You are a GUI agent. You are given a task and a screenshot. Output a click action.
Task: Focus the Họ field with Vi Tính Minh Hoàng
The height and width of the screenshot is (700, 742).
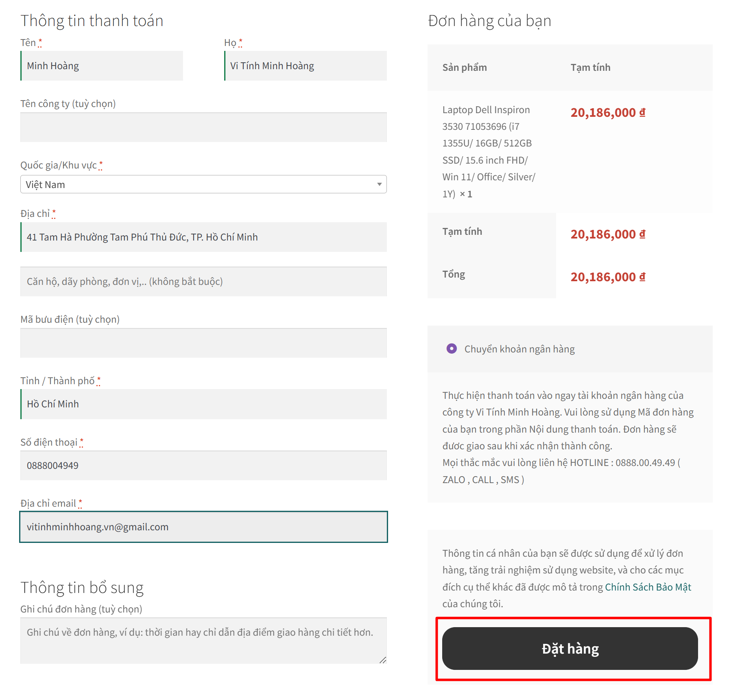[306, 66]
